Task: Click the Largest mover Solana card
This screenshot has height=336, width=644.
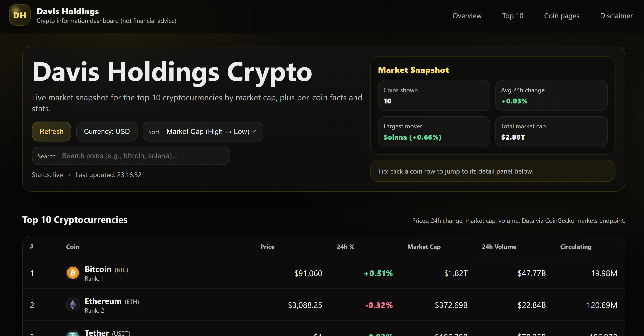Action: click(x=434, y=132)
